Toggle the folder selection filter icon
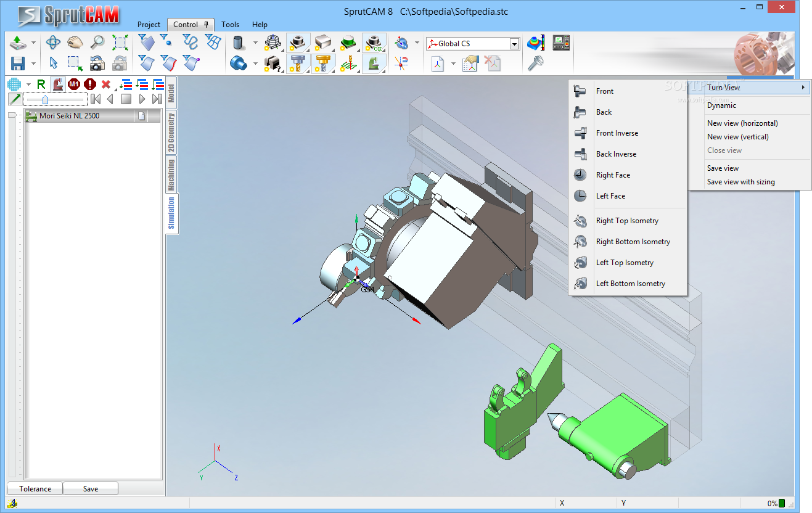This screenshot has height=513, width=812. tap(146, 43)
